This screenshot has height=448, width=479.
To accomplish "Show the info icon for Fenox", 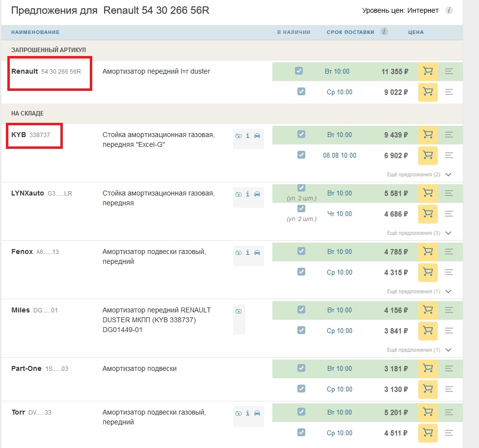I will coord(248,252).
